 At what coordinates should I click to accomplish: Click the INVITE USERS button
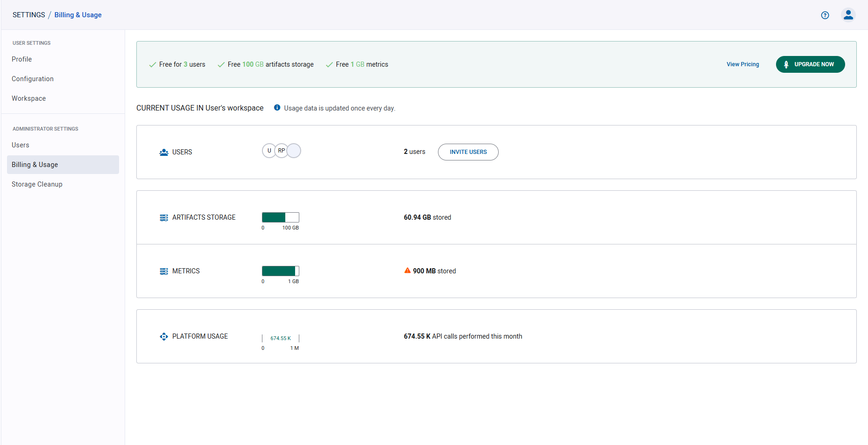[x=468, y=152]
